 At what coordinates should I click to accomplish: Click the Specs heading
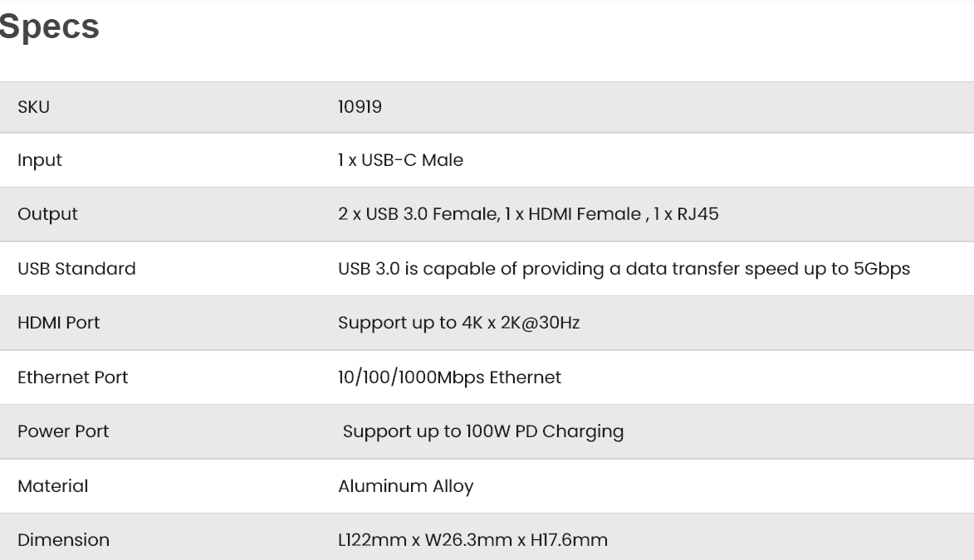49,27
